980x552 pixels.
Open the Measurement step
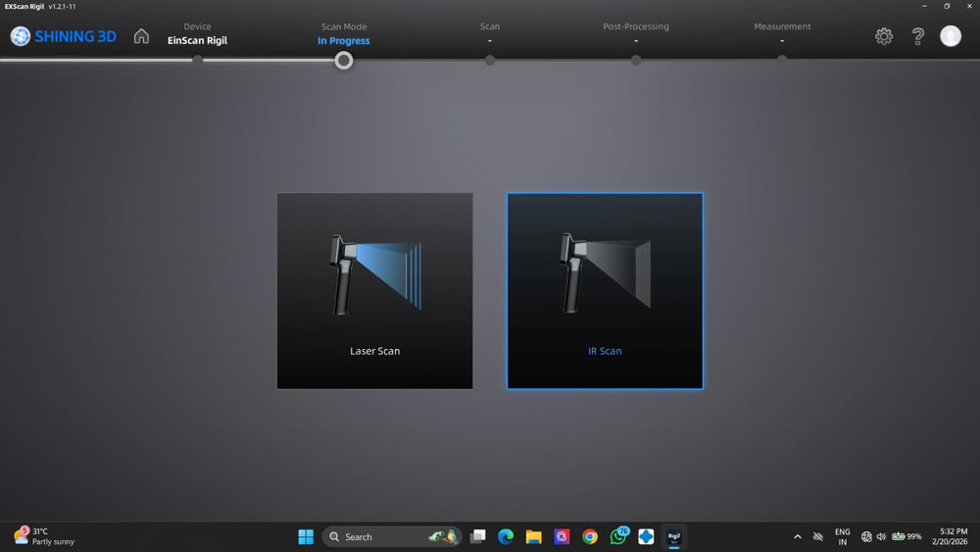(782, 33)
